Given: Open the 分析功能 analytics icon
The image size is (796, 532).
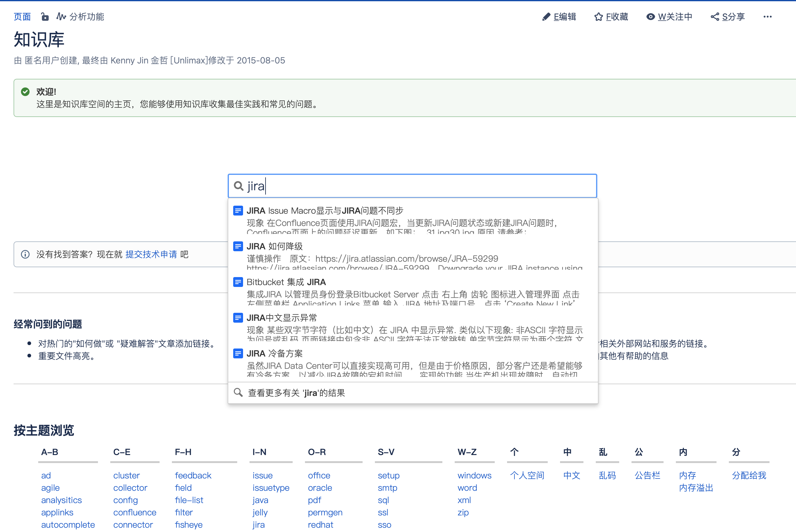Looking at the screenshot, I should (61, 17).
